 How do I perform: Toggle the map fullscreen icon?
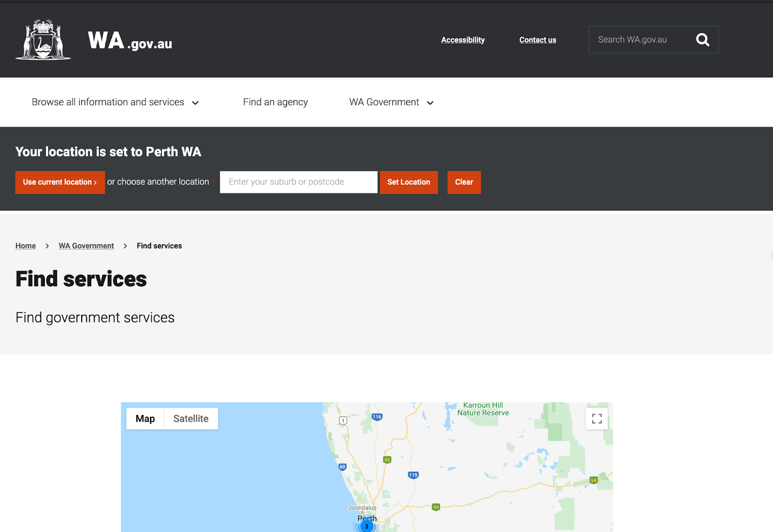click(x=597, y=419)
